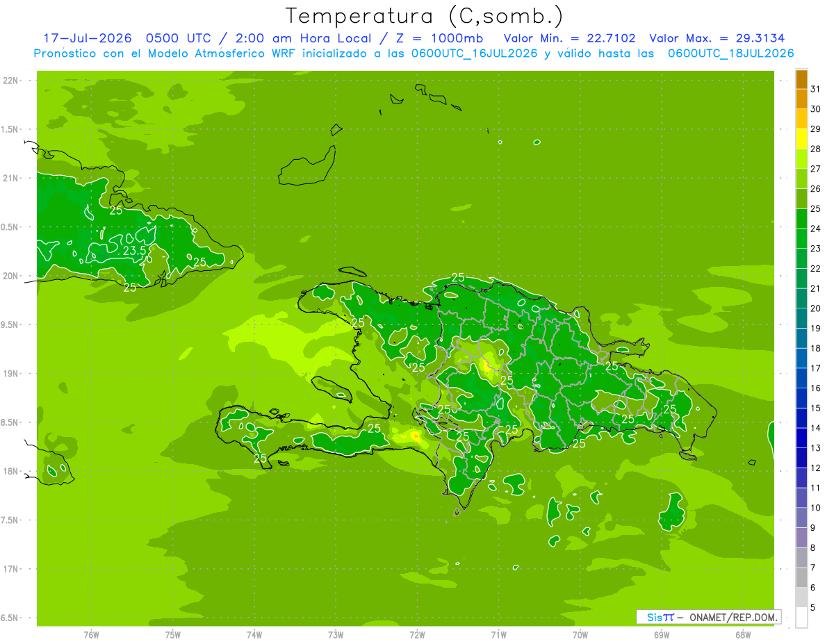Click the '74W' longitude label
This screenshot has height=644, width=834.
click(254, 635)
